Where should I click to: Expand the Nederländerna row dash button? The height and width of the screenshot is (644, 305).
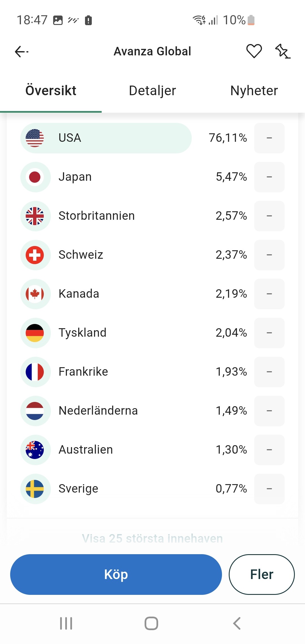269,411
